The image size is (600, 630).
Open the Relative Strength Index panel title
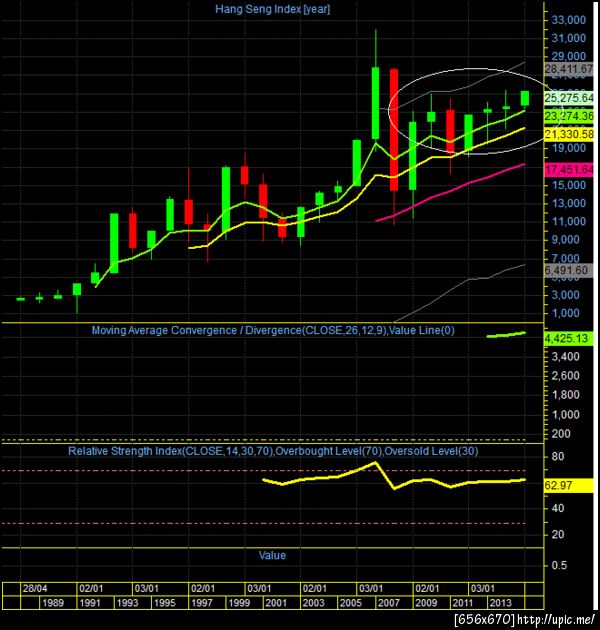pyautogui.click(x=273, y=451)
